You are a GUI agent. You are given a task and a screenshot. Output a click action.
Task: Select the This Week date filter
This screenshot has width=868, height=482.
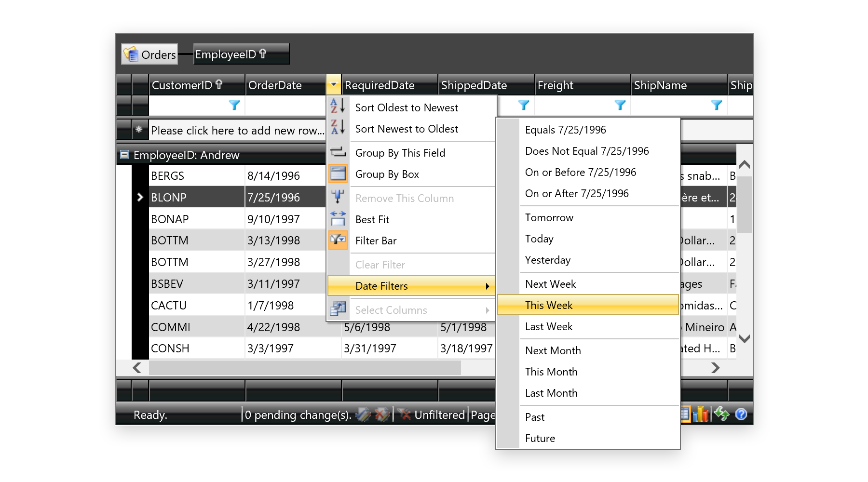(x=548, y=305)
